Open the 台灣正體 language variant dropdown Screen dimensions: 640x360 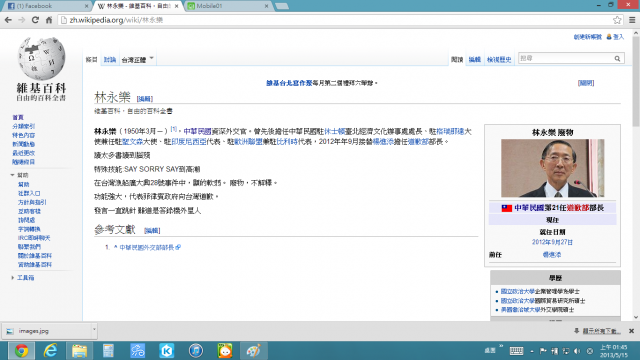coord(138,60)
